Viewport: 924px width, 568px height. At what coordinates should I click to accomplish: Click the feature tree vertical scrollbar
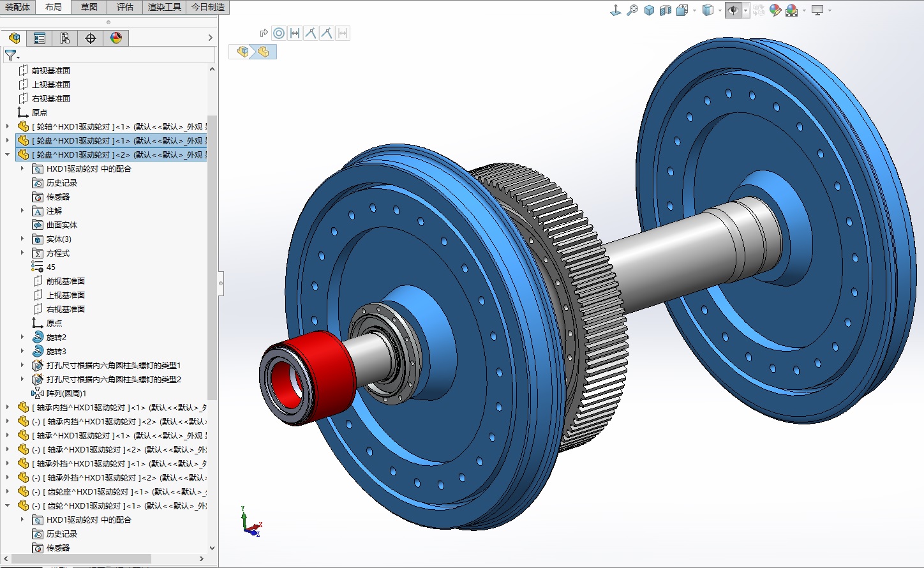212,257
